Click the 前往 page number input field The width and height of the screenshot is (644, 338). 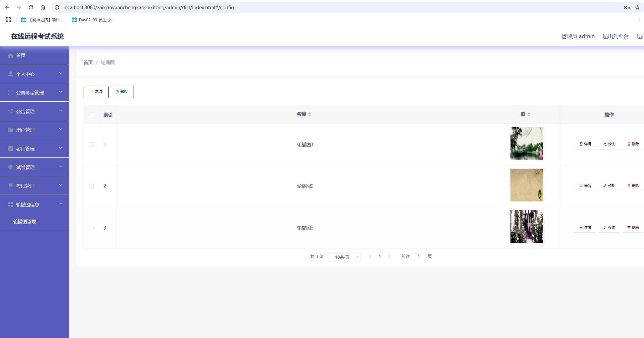point(418,257)
